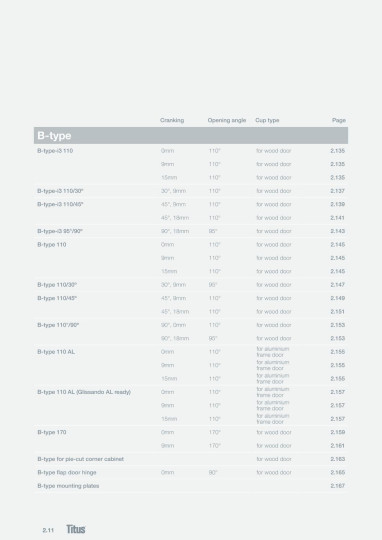382x540 pixels.
Task: Select the B-type-i3 95°/90° row
Action: [x=191, y=231]
